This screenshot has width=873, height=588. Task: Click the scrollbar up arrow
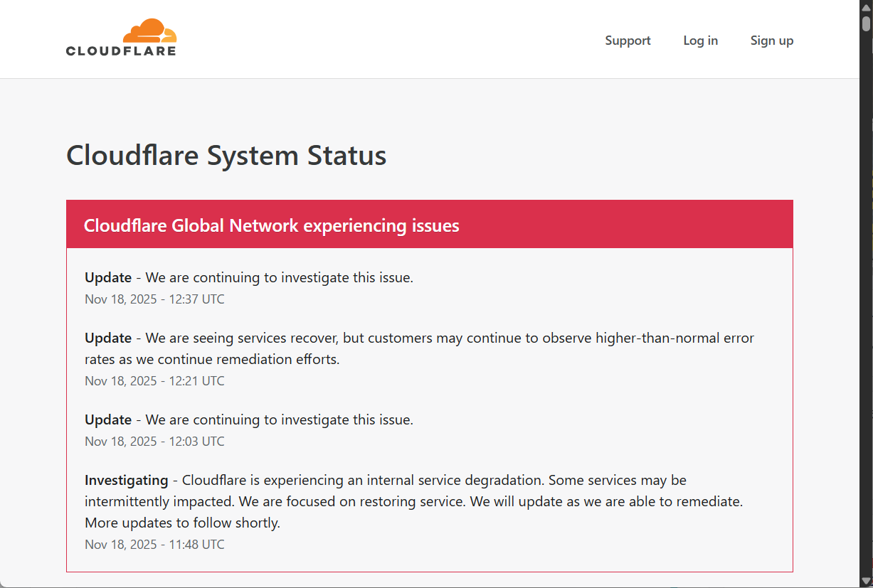(866, 7)
